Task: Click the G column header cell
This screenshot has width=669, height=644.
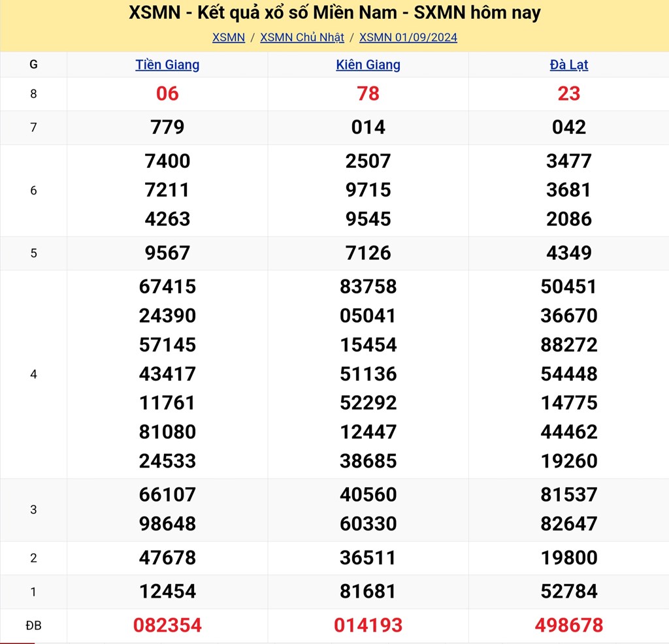Action: (x=33, y=65)
